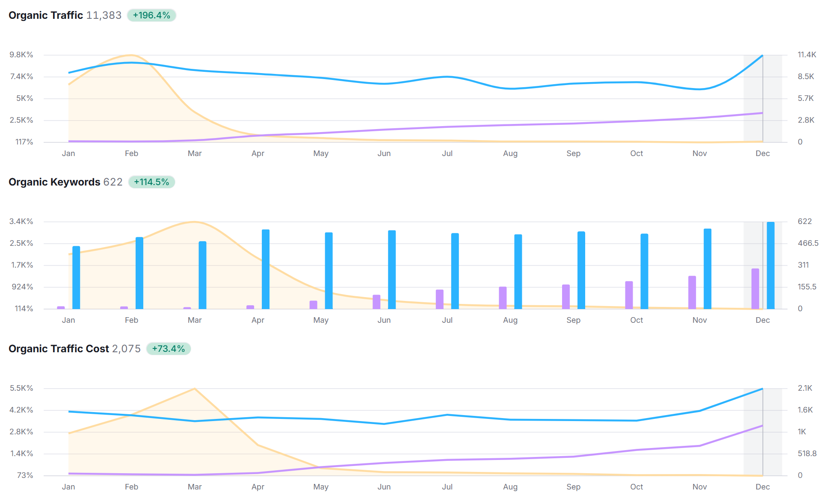Click Dec peak on Organic Traffic line

pyautogui.click(x=762, y=56)
